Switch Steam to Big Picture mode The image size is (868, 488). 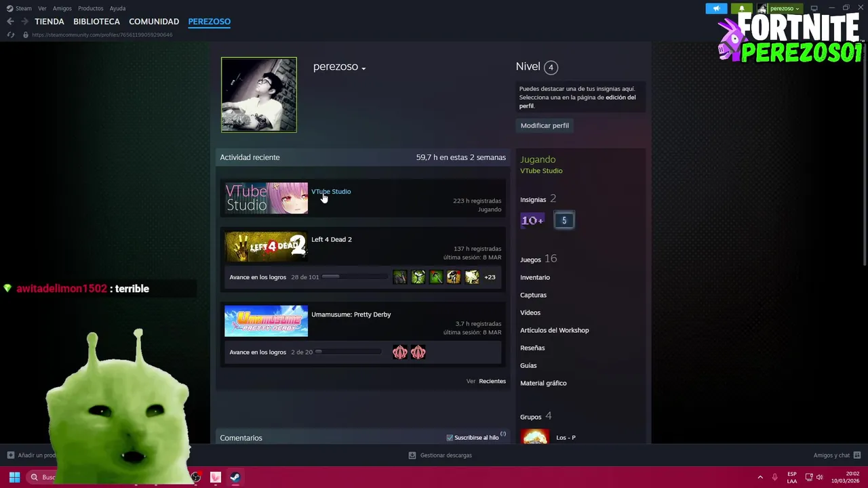click(x=814, y=8)
